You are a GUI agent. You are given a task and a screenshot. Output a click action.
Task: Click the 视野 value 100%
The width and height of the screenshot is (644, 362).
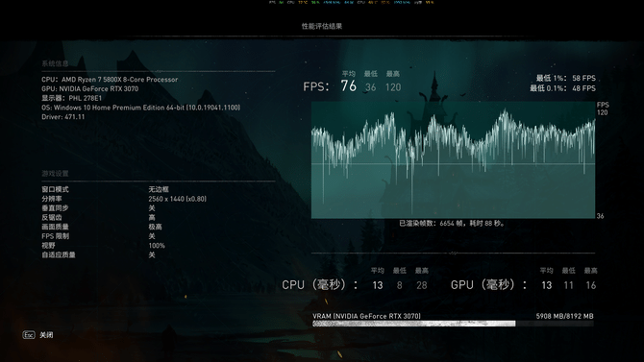[x=157, y=246]
